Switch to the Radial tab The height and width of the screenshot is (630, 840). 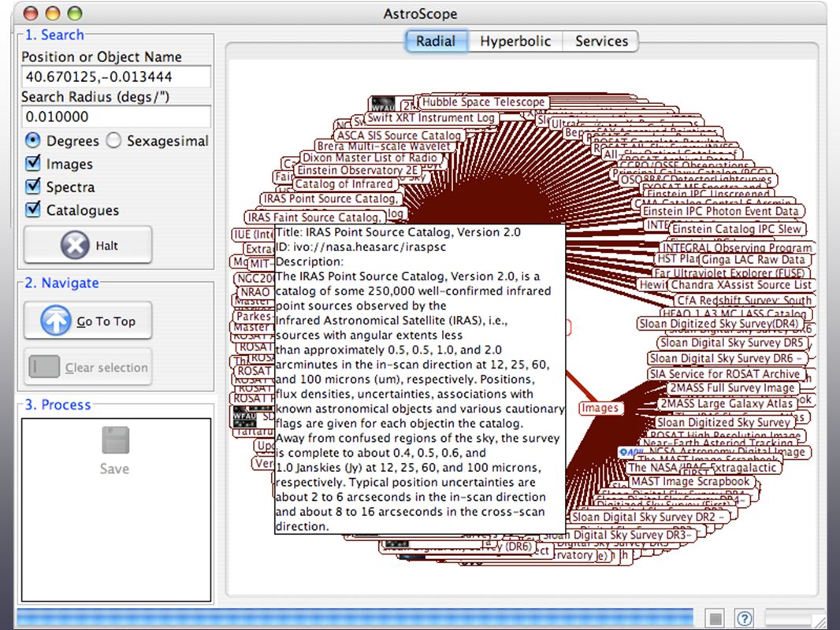tap(436, 41)
